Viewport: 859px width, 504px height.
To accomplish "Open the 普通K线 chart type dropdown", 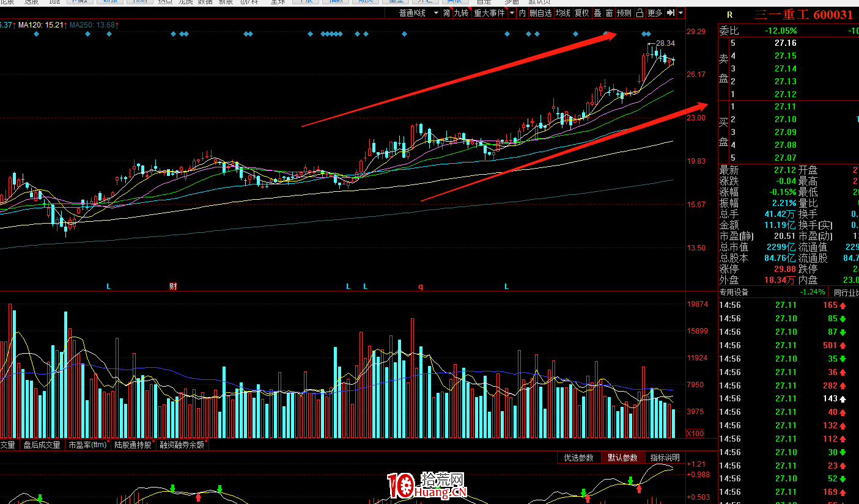I will click(419, 13).
